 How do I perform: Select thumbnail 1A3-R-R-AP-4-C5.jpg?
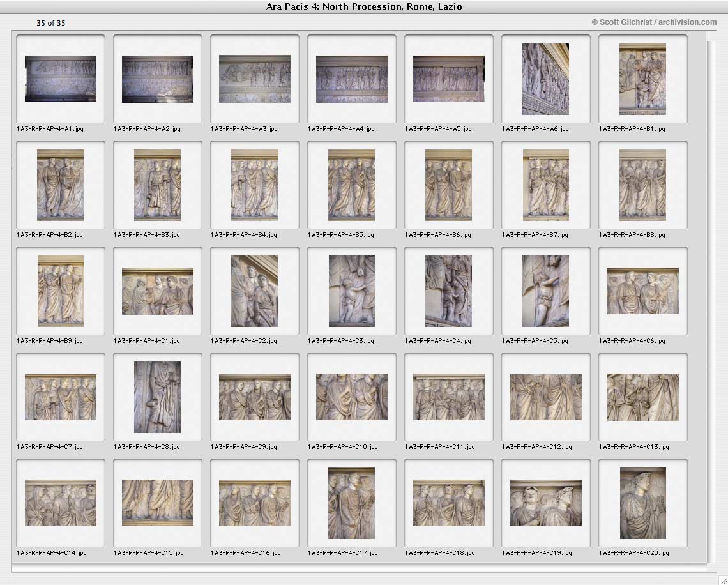(545, 291)
